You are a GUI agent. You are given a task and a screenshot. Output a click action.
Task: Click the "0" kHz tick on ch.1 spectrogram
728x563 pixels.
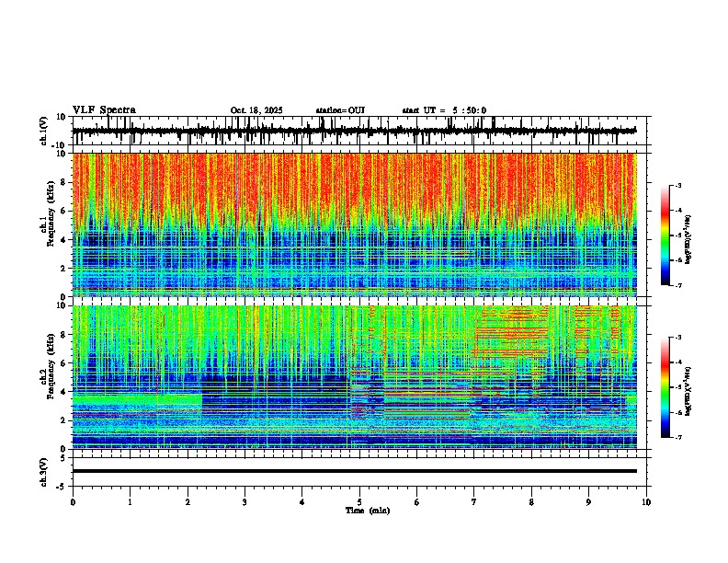[x=64, y=296]
